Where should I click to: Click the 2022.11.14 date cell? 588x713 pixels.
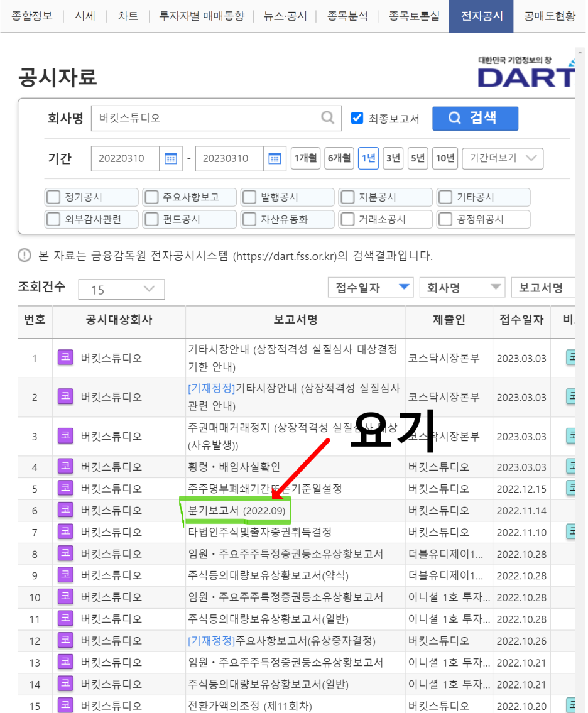pyautogui.click(x=521, y=511)
